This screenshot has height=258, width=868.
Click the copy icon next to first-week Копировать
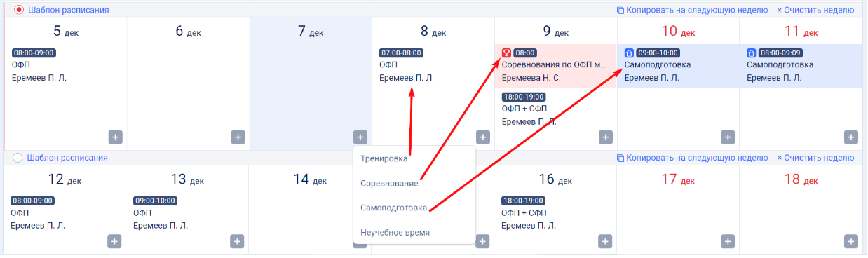pos(620,11)
